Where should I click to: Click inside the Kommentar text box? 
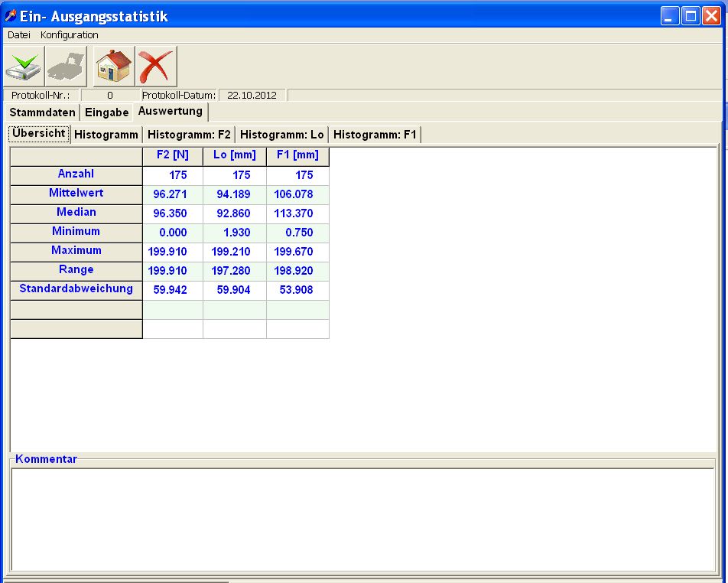362,518
